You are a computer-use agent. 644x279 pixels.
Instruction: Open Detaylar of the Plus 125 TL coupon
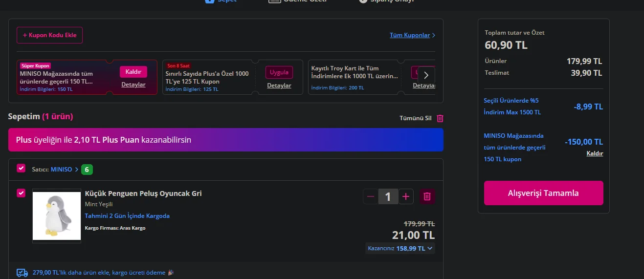[x=279, y=86]
